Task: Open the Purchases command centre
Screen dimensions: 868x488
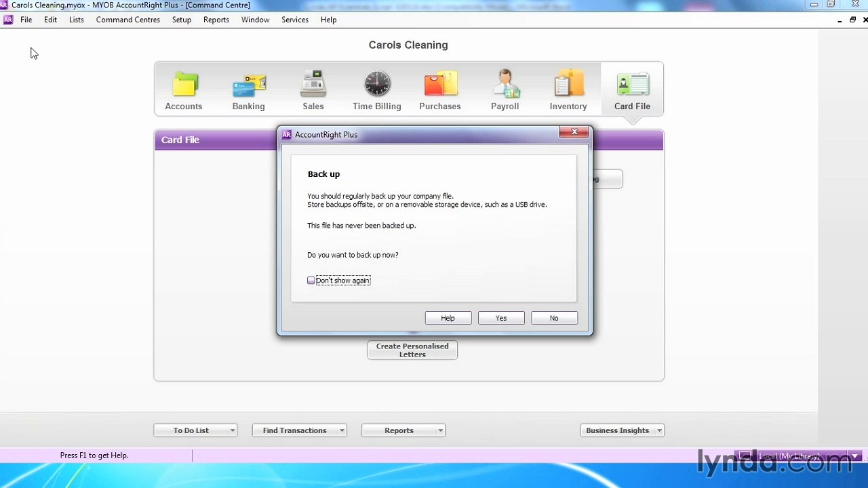Action: tap(440, 89)
